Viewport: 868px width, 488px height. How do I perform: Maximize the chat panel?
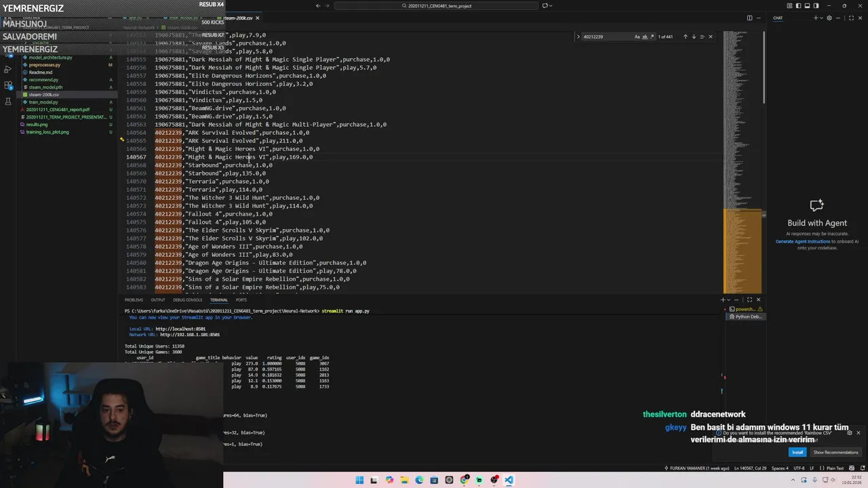pos(852,18)
